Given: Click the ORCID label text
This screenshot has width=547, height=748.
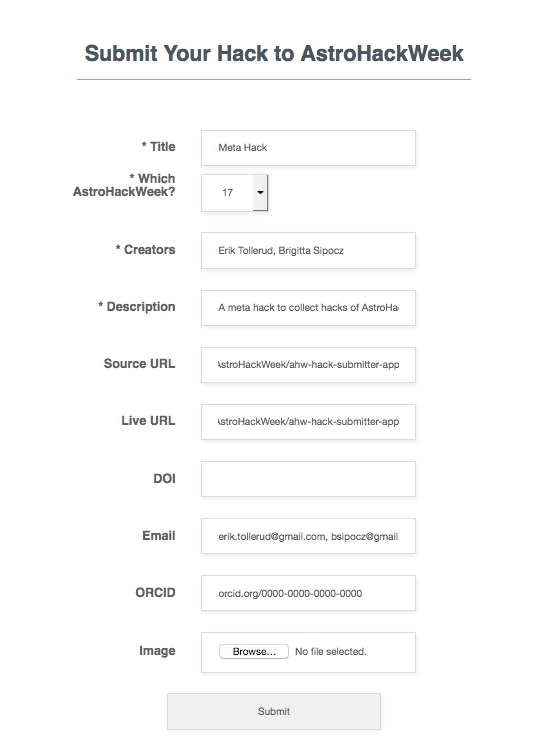Looking at the screenshot, I should click(x=155, y=592).
